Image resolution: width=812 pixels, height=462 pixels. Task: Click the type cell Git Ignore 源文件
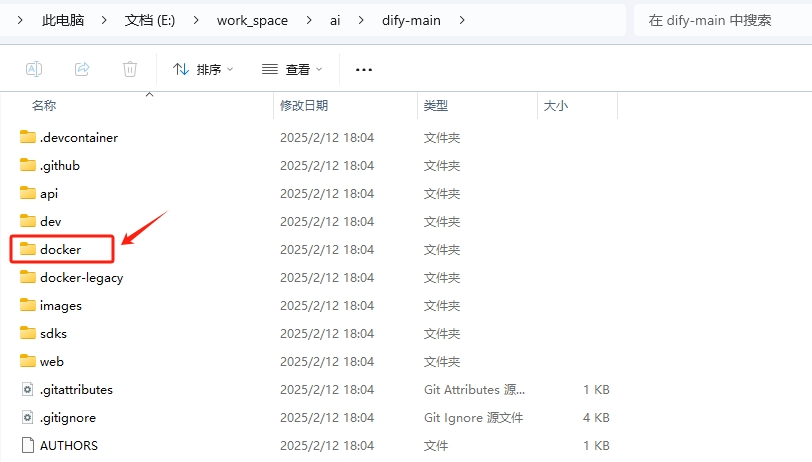click(x=473, y=417)
